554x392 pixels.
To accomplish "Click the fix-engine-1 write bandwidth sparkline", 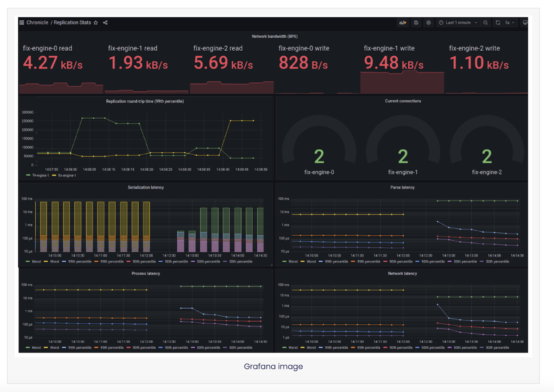I will pos(402,82).
